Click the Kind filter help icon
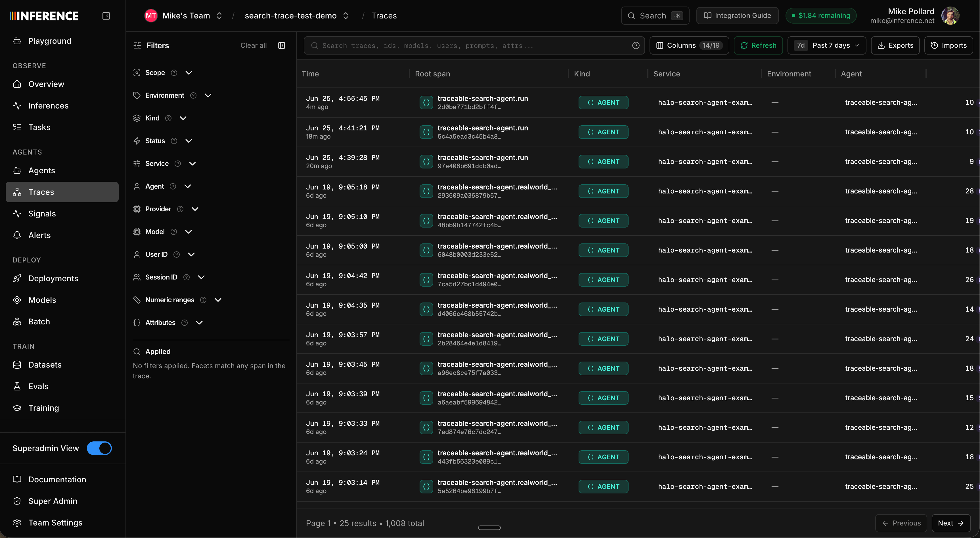The height and width of the screenshot is (538, 980). point(168,118)
